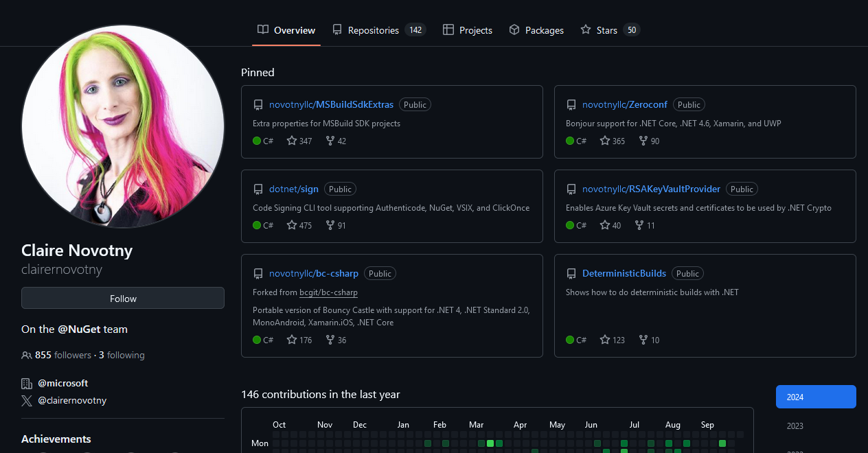Screen dimensions: 868x453
Task: Open the Overview tab
Action: (286, 30)
